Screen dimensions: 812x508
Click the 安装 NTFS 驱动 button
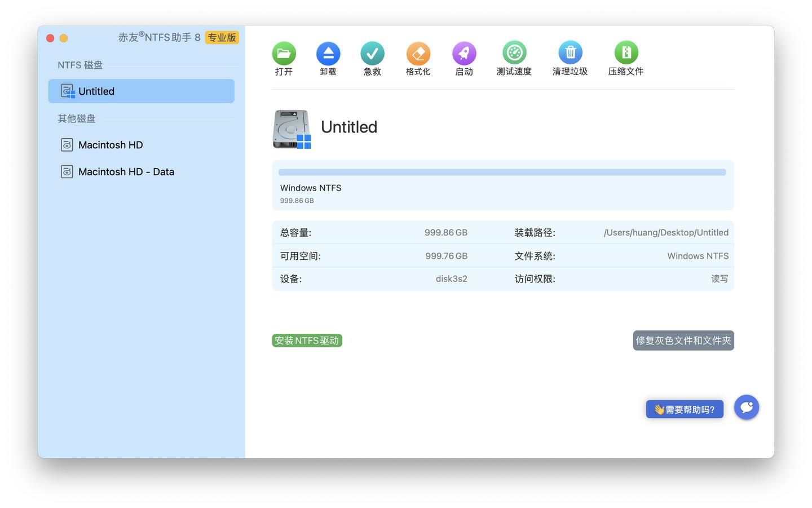(307, 340)
